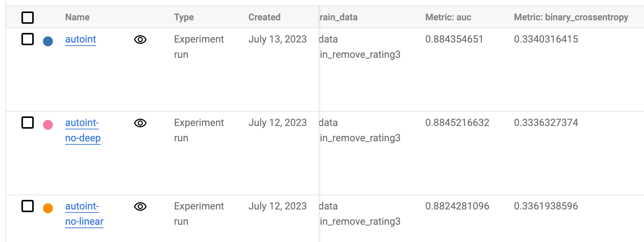Open the autoint experiment run
The image size is (644, 242).
pyautogui.click(x=80, y=39)
